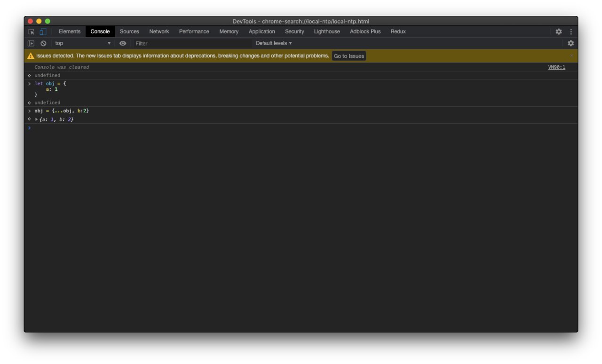The image size is (602, 364).
Task: Switch to the Elements tab
Action: click(x=70, y=32)
